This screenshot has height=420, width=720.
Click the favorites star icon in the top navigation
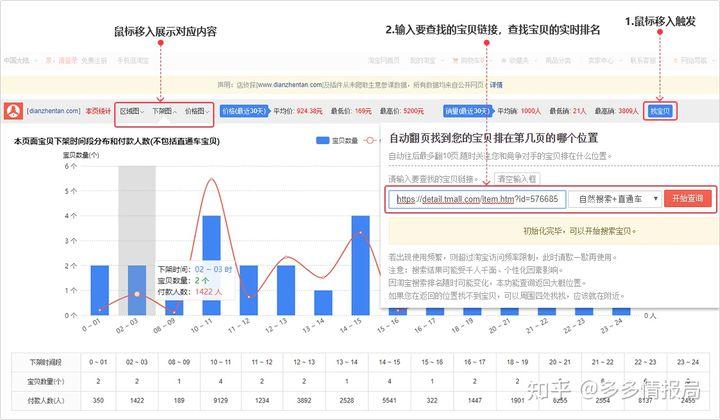[x=504, y=61]
